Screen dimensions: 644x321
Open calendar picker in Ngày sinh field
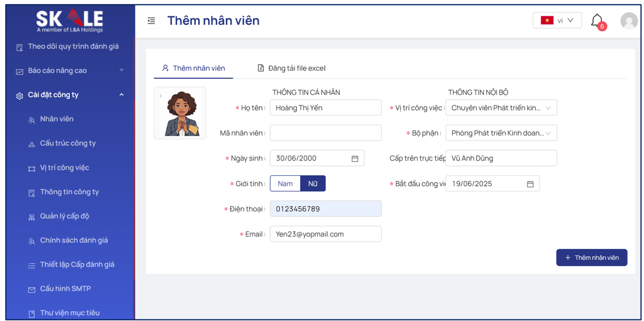click(x=355, y=158)
